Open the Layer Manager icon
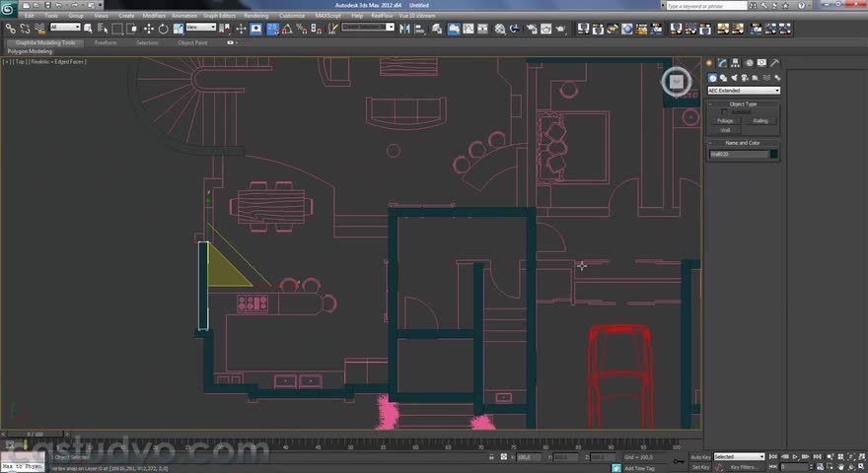The height and width of the screenshot is (473, 868). point(437,29)
